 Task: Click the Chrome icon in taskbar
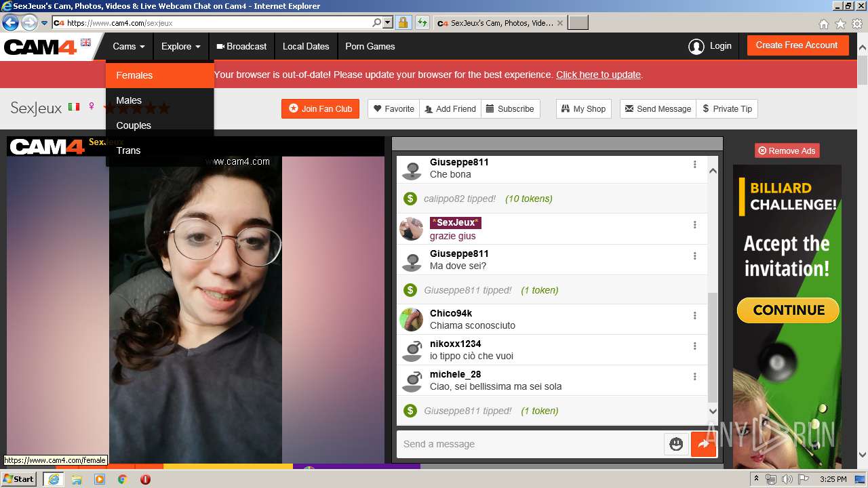pyautogui.click(x=122, y=479)
